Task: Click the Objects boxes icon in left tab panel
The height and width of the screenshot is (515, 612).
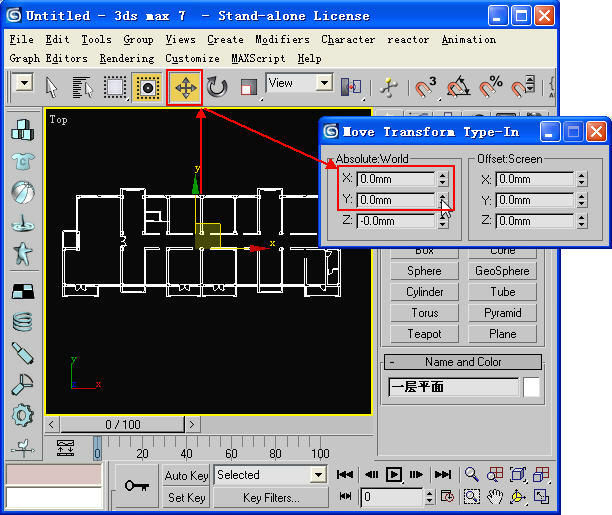Action: point(22,130)
